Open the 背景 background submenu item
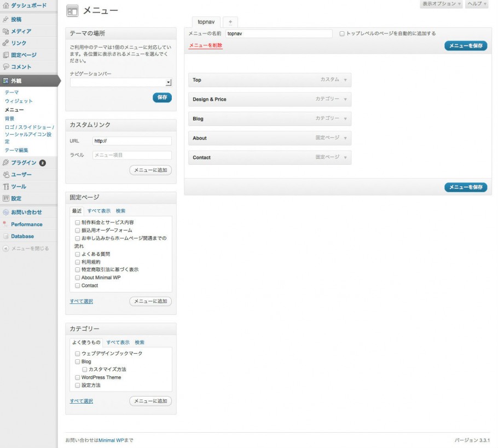 coord(9,119)
